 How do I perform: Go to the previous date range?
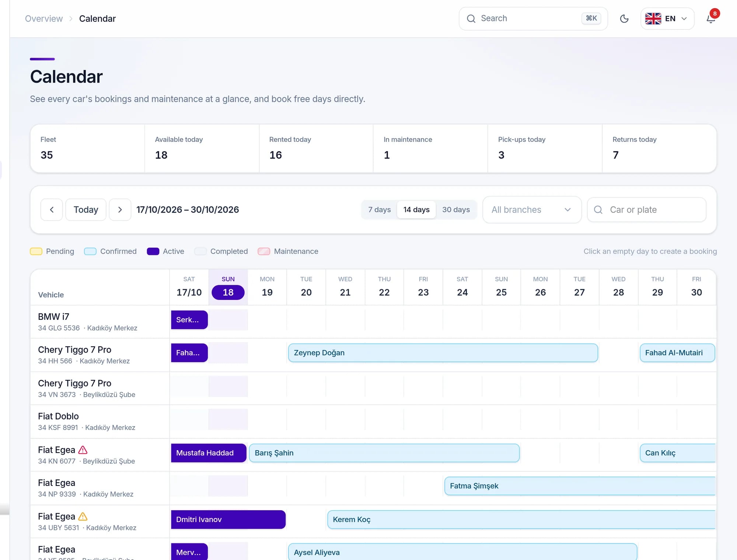[52, 210]
